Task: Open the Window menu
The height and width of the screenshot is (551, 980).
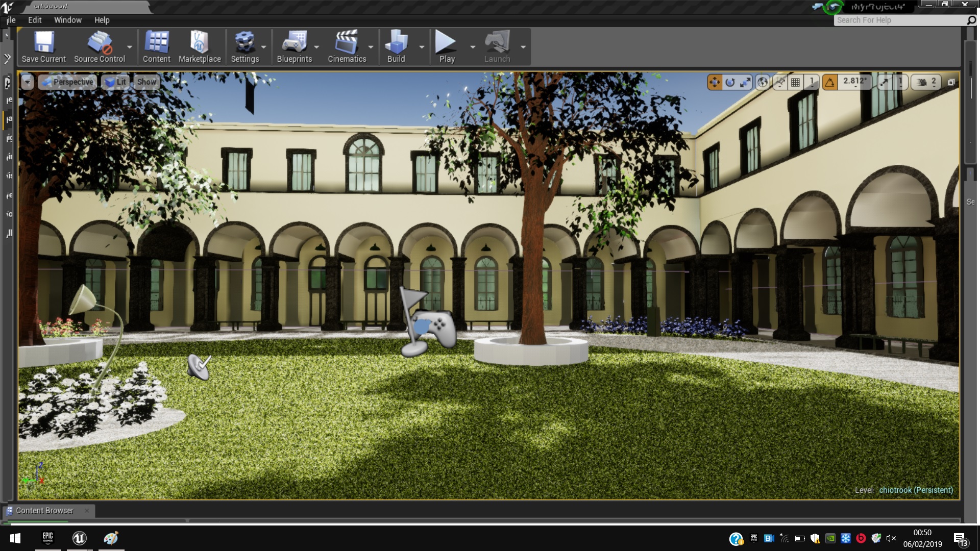Action: pos(67,20)
